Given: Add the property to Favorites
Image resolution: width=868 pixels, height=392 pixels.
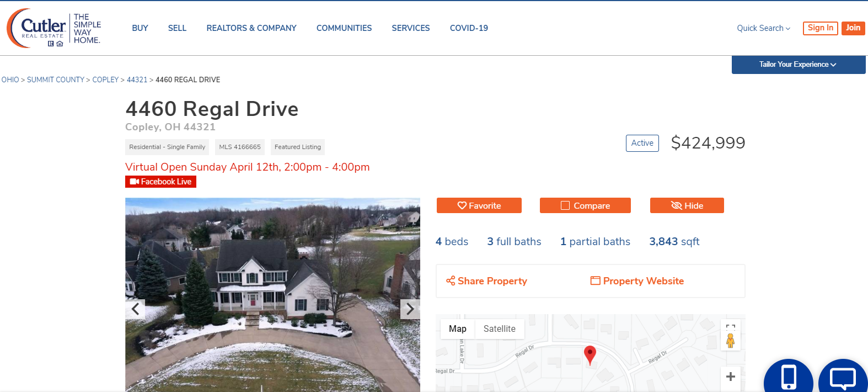Looking at the screenshot, I should (x=479, y=205).
